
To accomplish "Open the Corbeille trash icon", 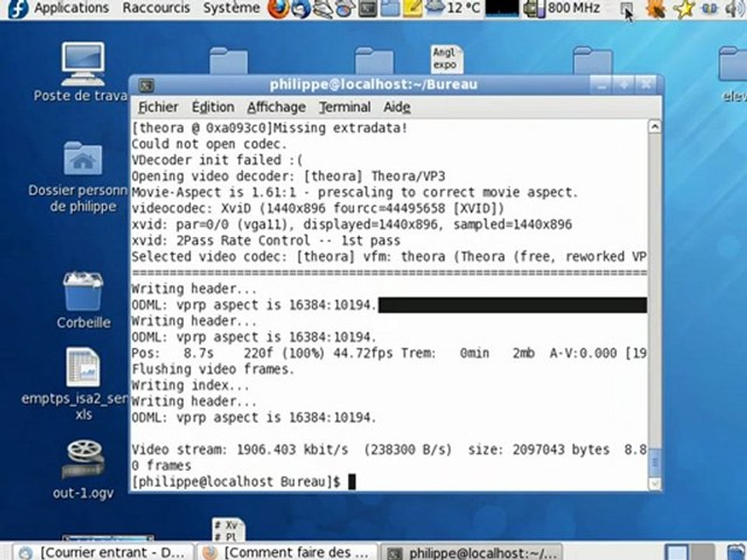I will coord(83,300).
